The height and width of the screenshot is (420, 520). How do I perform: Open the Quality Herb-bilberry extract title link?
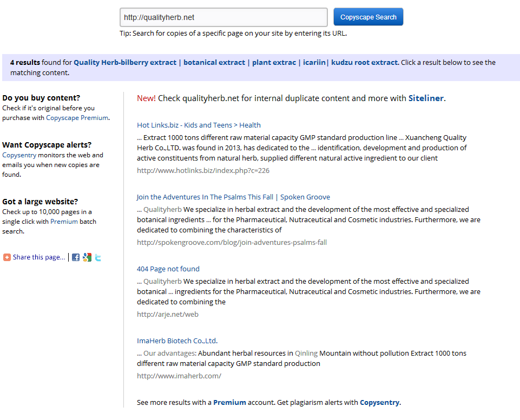(235, 62)
